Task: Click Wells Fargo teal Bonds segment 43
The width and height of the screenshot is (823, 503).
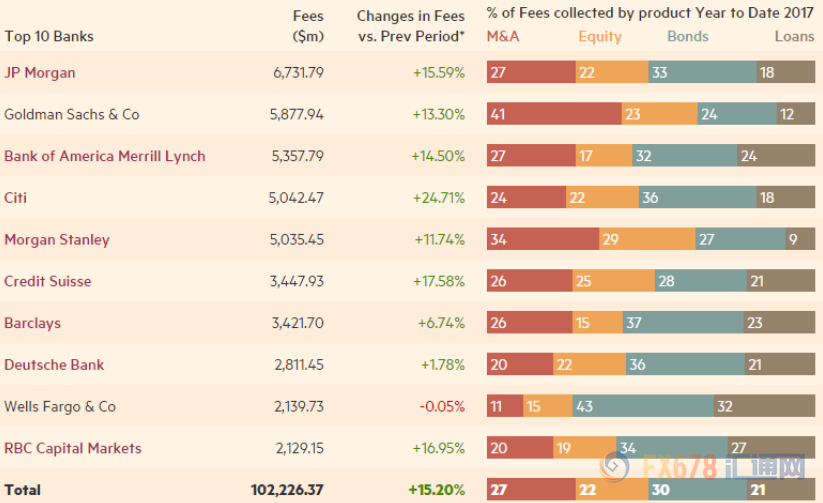Action: tap(643, 406)
